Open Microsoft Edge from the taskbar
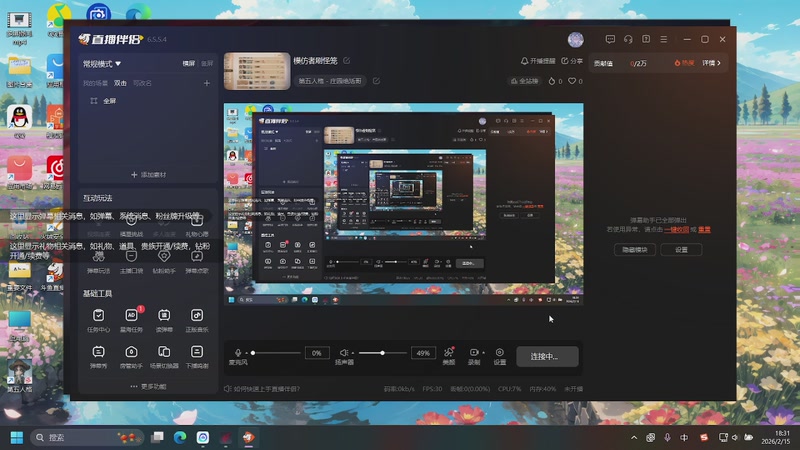The image size is (800, 450). point(180,437)
